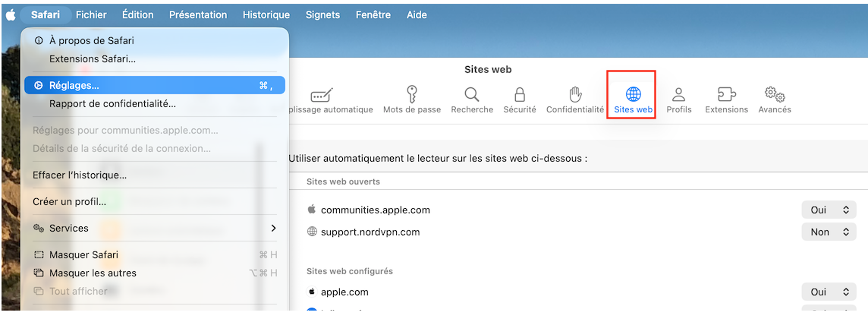Open the Avancés gears icon
This screenshot has width=868, height=322.
[x=775, y=99]
